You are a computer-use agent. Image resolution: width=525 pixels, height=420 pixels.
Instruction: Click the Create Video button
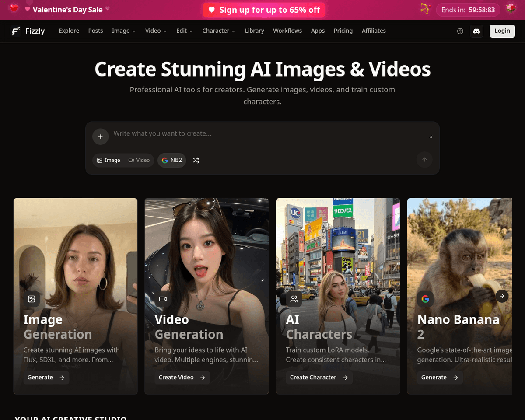coord(182,378)
